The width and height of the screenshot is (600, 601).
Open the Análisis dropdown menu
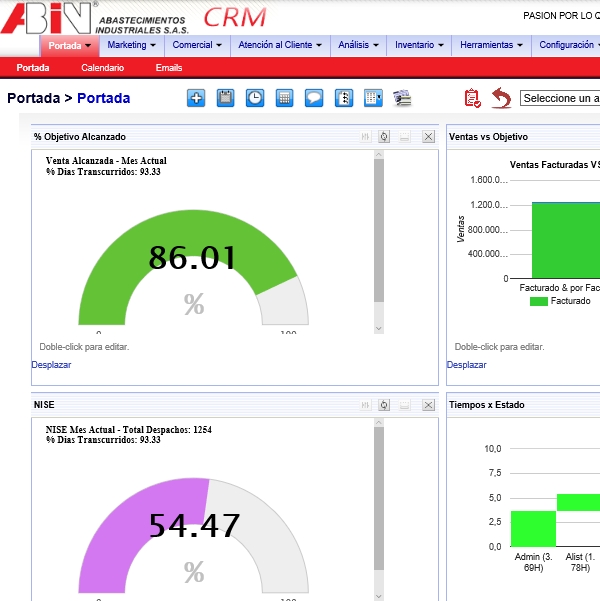(358, 45)
